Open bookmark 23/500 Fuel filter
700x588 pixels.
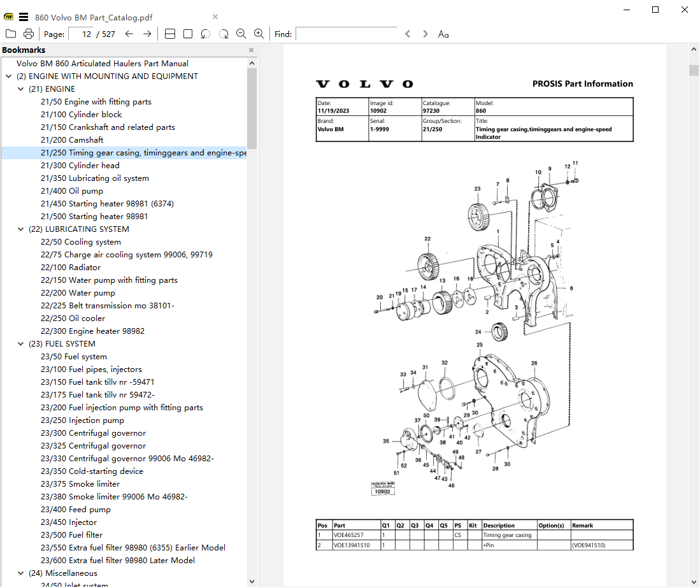point(71,535)
